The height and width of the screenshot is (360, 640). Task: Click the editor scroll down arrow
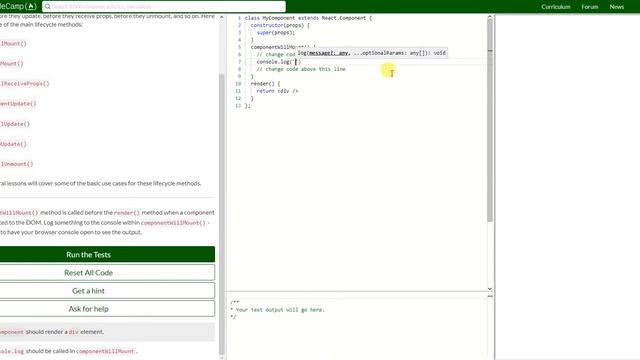tap(490, 289)
